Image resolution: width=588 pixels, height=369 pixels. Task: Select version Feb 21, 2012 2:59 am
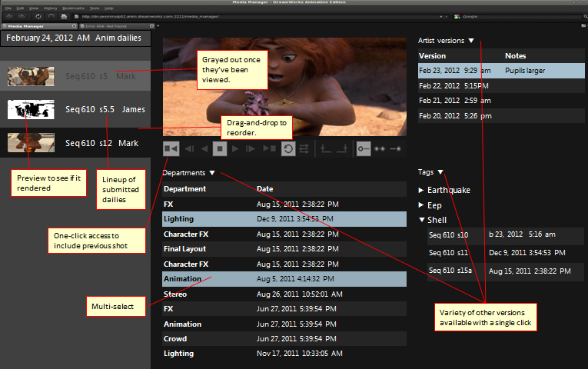tap(501, 101)
